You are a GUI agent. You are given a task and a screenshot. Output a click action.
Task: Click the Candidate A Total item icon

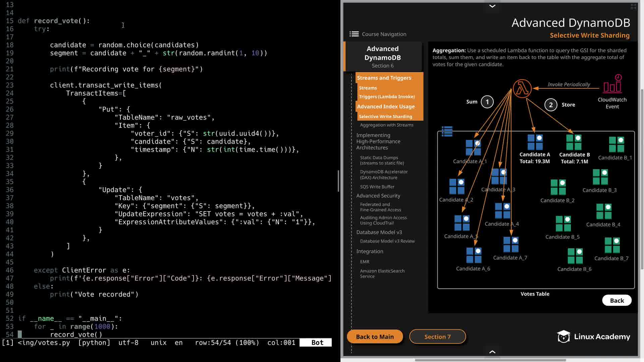pos(535,142)
